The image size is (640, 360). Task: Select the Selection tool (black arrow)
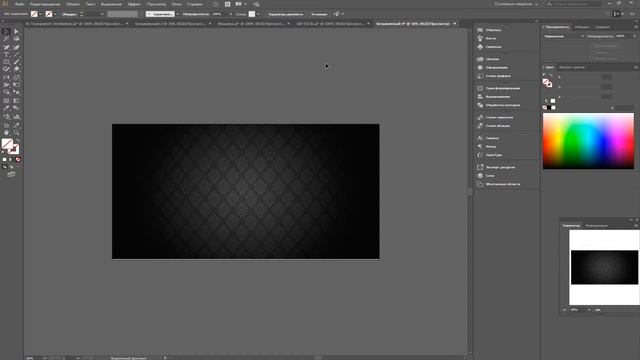click(6, 31)
